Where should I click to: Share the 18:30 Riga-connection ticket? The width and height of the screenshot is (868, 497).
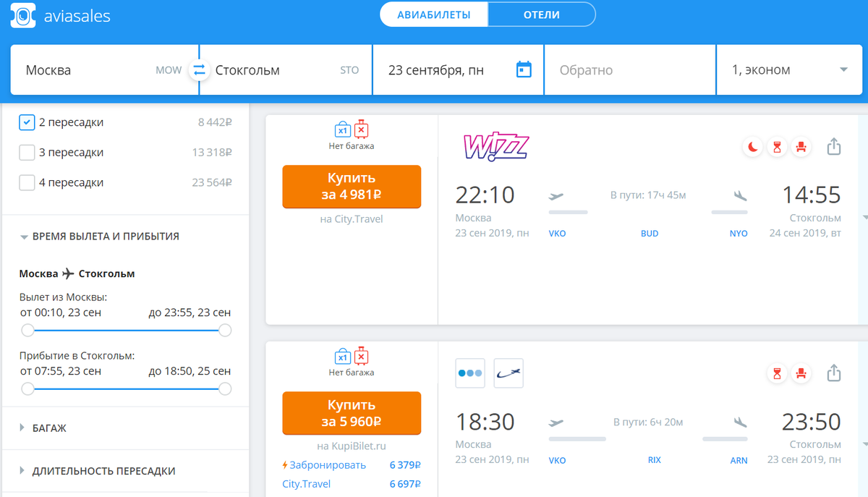pyautogui.click(x=834, y=373)
